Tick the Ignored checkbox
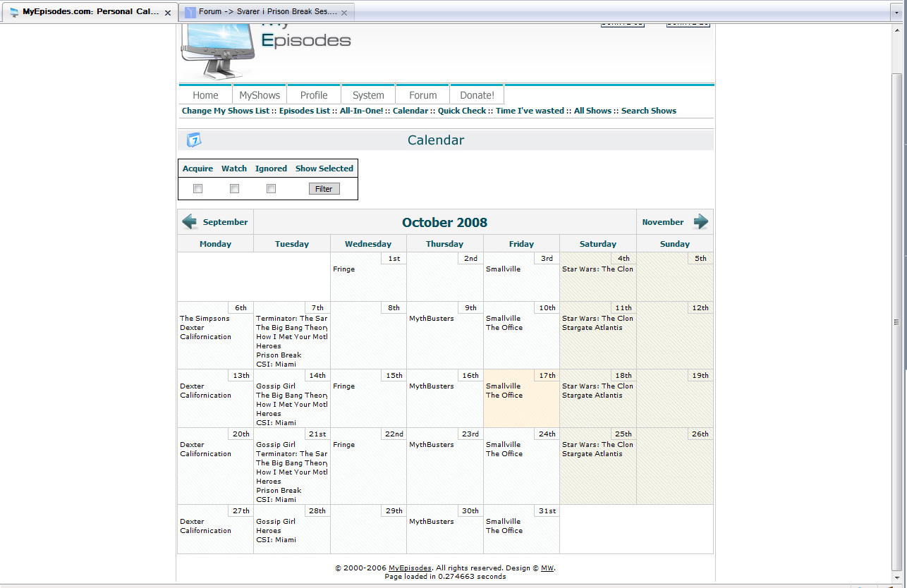This screenshot has width=907, height=588. (x=272, y=189)
